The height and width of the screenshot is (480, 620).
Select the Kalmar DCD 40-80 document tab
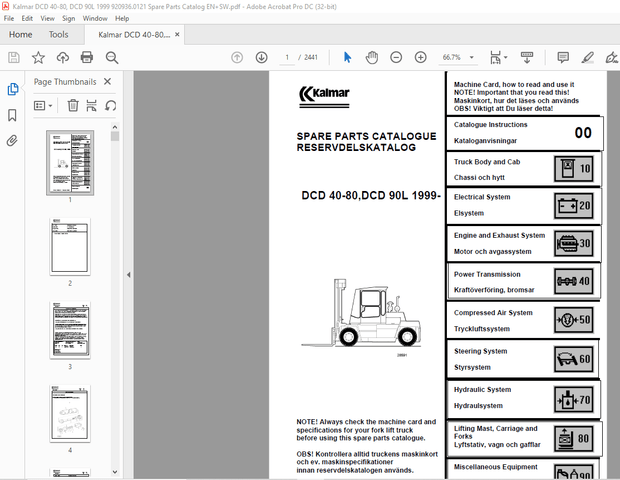point(134,35)
